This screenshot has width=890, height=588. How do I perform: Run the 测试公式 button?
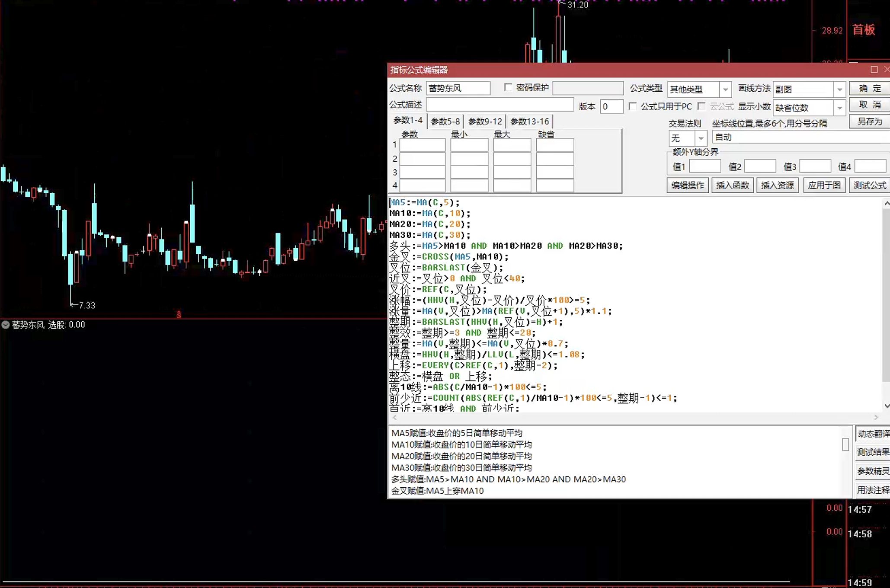(870, 185)
